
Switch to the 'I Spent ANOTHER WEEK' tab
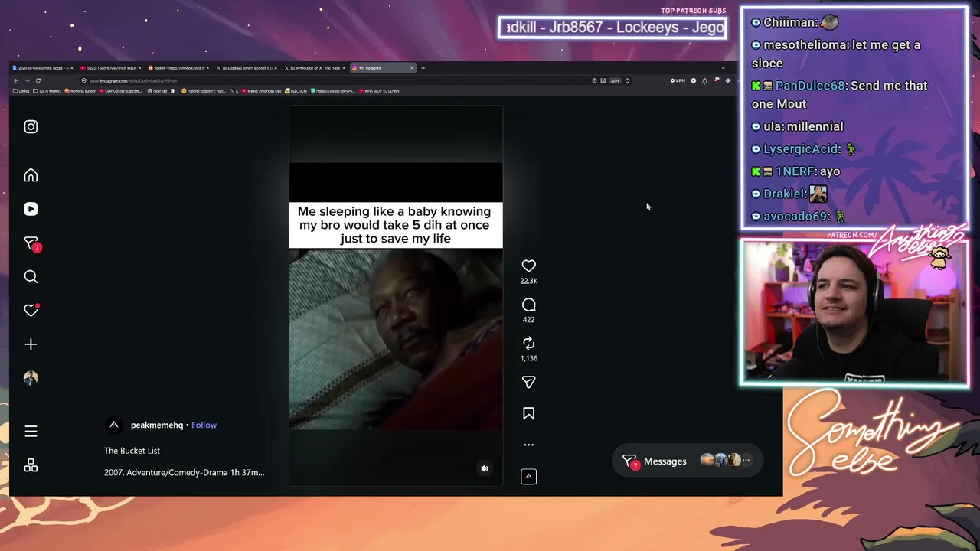click(x=110, y=68)
